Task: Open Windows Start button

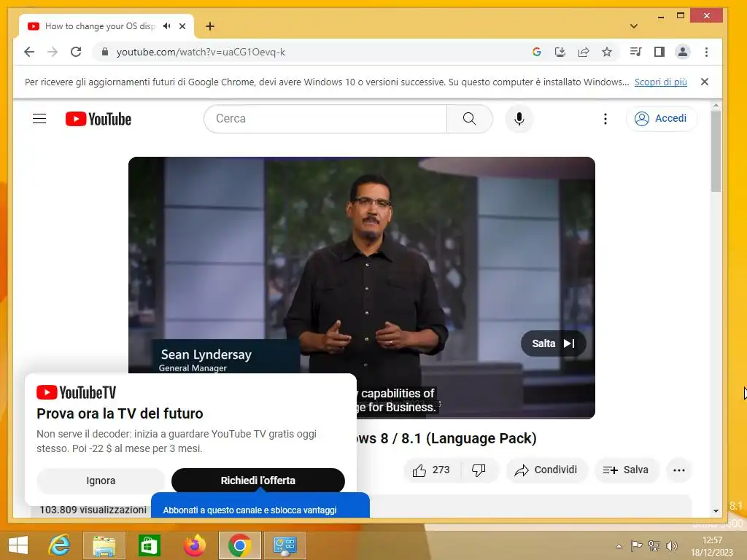Action: click(x=18, y=545)
